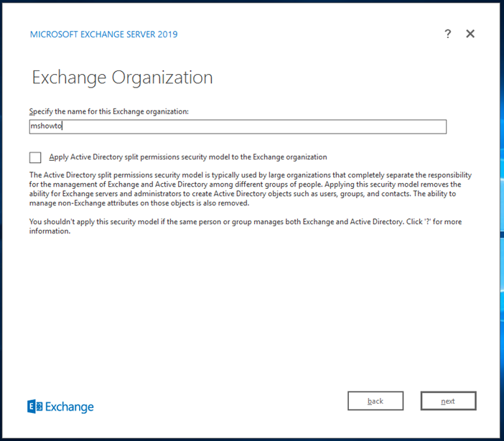This screenshot has width=504, height=441.
Task: Click the "Apply Active Directory split permissions" label
Action: point(188,157)
